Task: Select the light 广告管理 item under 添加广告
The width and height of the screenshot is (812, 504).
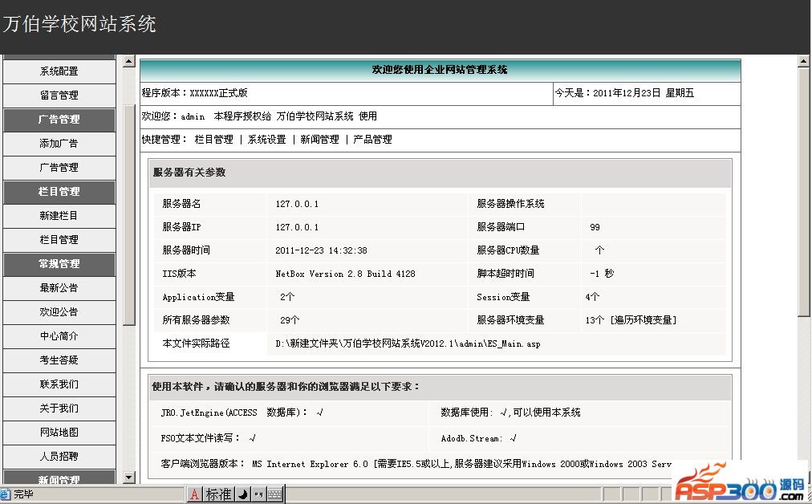Action: (x=59, y=168)
